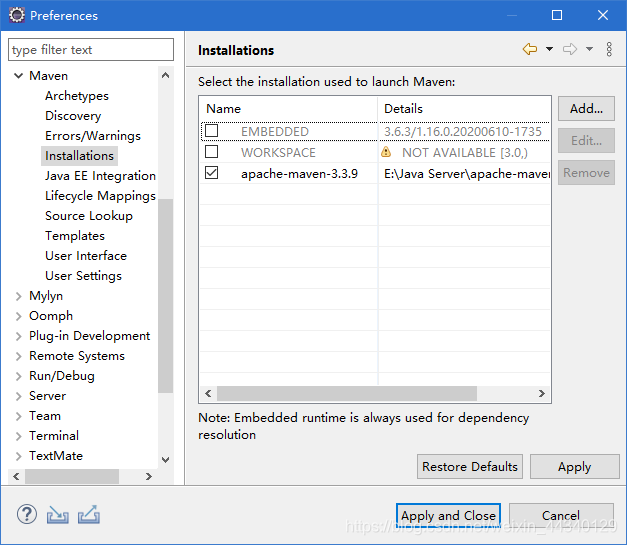627x545 pixels.
Task: Select the WORKSPACE row name
Action: 278,152
